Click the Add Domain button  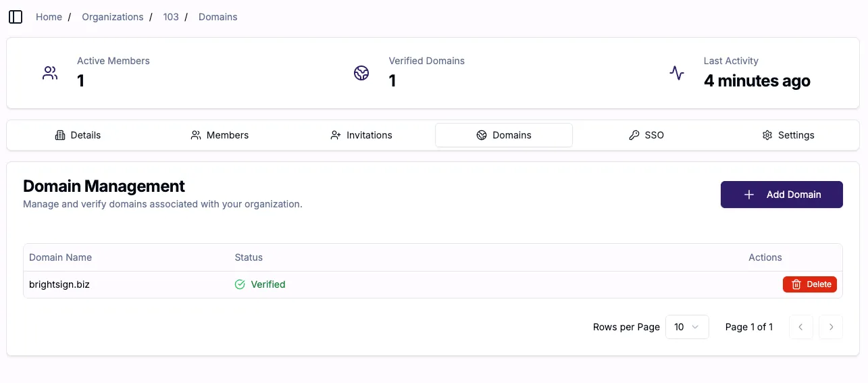pos(782,195)
